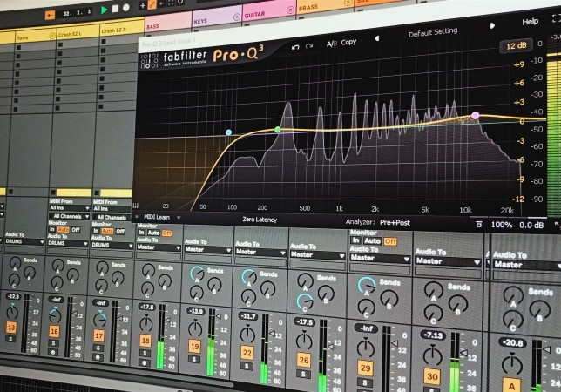Arm record on track 18
The image size is (561, 392).
(144, 363)
